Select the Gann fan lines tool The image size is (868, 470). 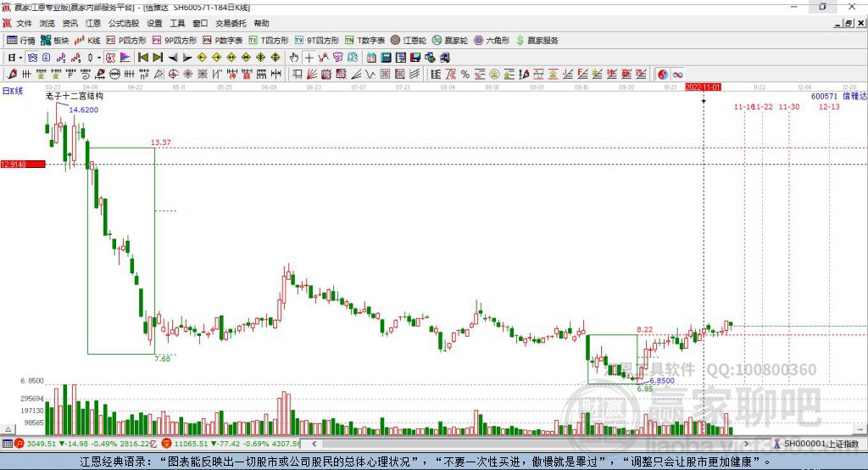pos(312,75)
